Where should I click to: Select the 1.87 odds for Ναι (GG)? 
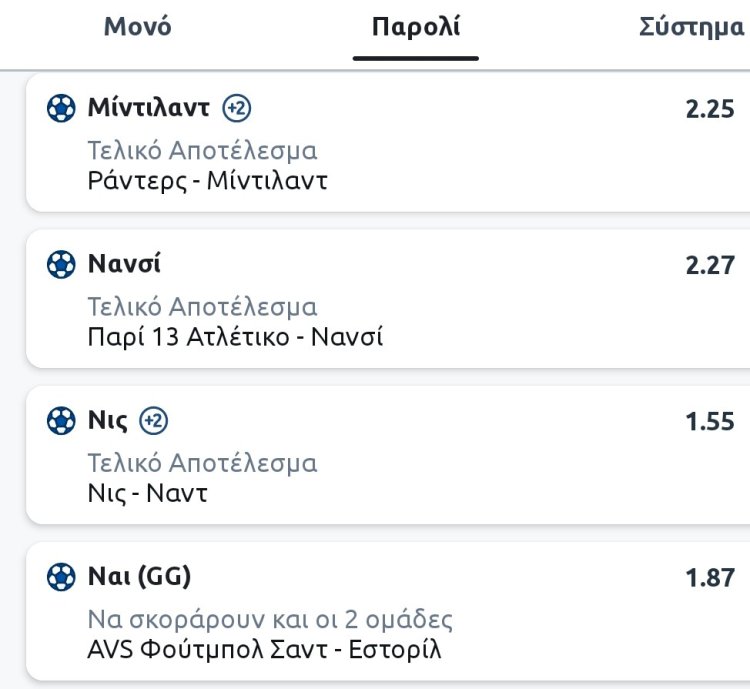point(709,578)
